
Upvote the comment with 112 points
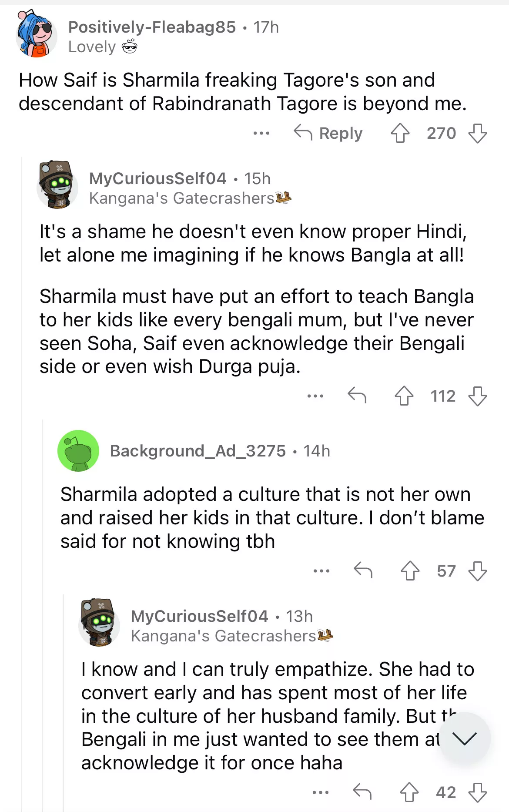pos(404,396)
